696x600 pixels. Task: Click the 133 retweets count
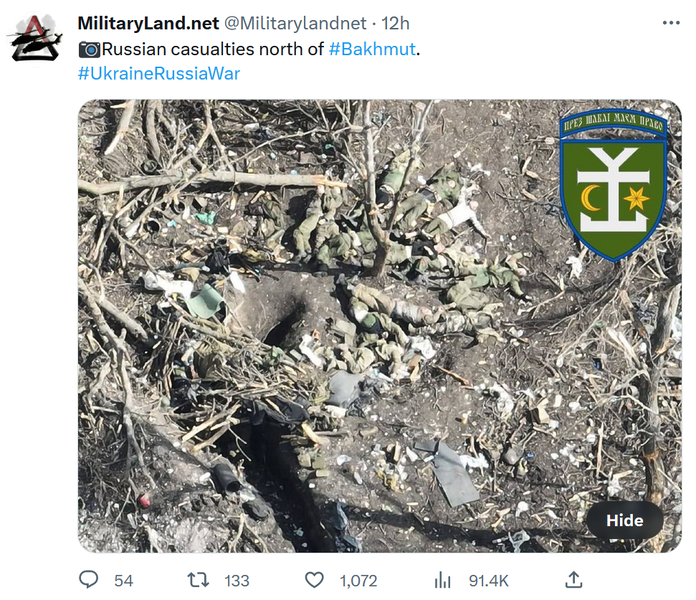click(237, 580)
